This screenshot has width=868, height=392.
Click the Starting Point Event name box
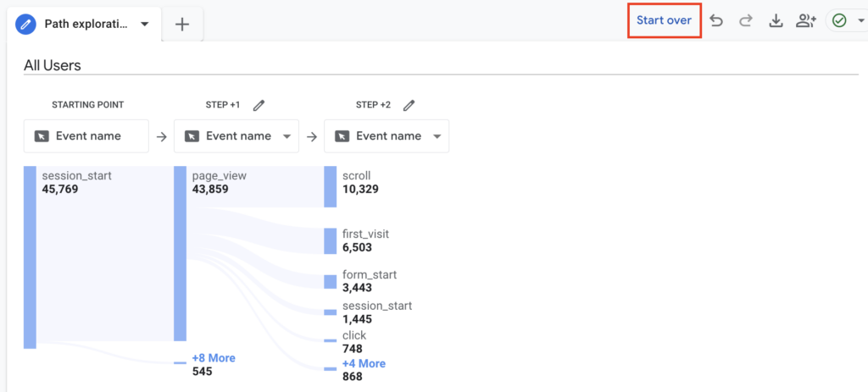[x=86, y=136]
